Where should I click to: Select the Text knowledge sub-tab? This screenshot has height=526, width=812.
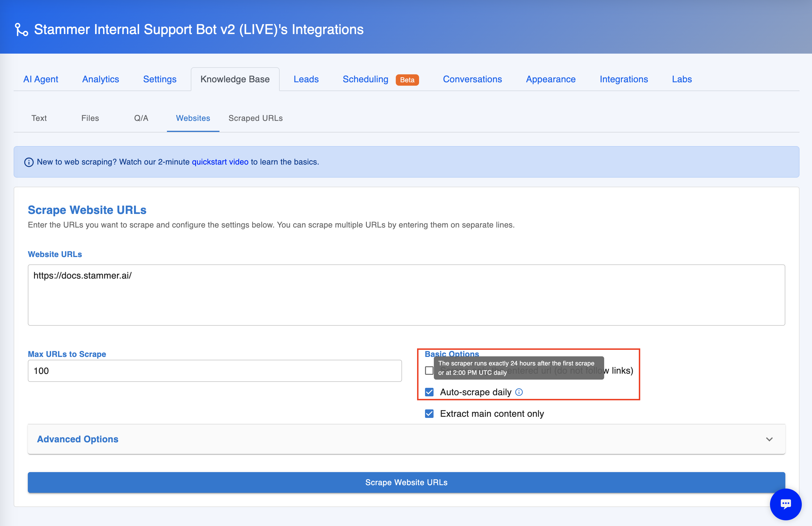(39, 118)
